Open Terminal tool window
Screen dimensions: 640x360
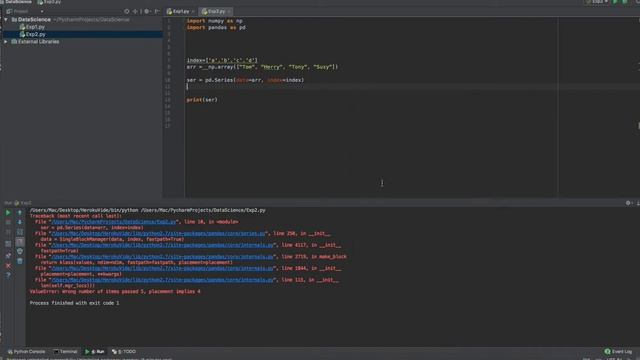point(65,351)
